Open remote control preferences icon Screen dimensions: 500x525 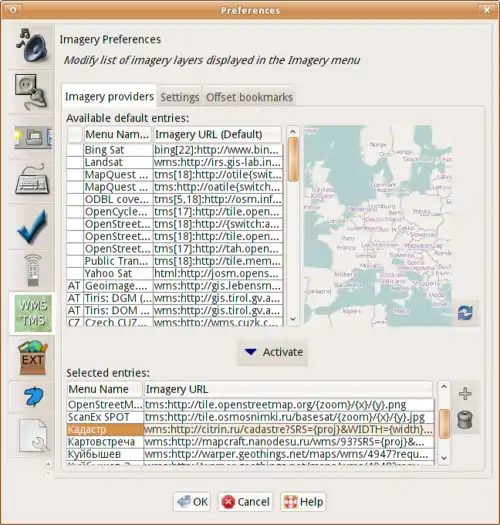[32, 270]
